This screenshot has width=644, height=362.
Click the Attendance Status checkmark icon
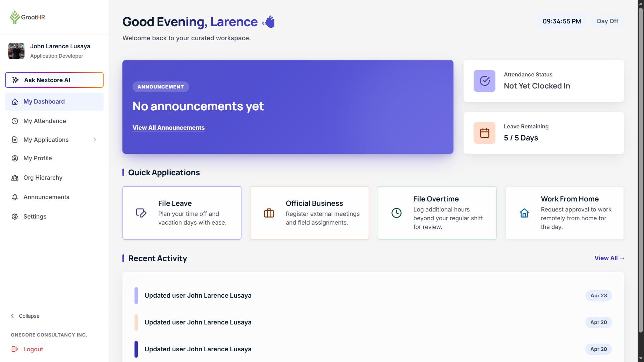click(x=484, y=81)
